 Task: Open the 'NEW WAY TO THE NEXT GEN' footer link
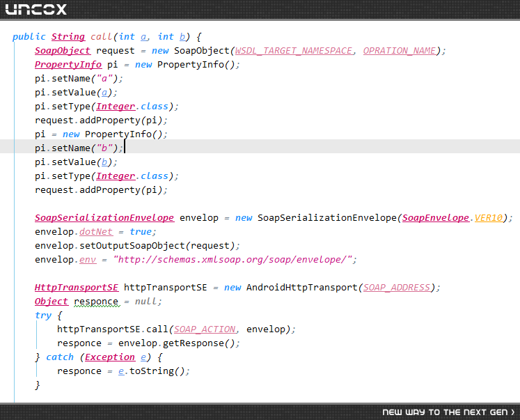(448, 412)
